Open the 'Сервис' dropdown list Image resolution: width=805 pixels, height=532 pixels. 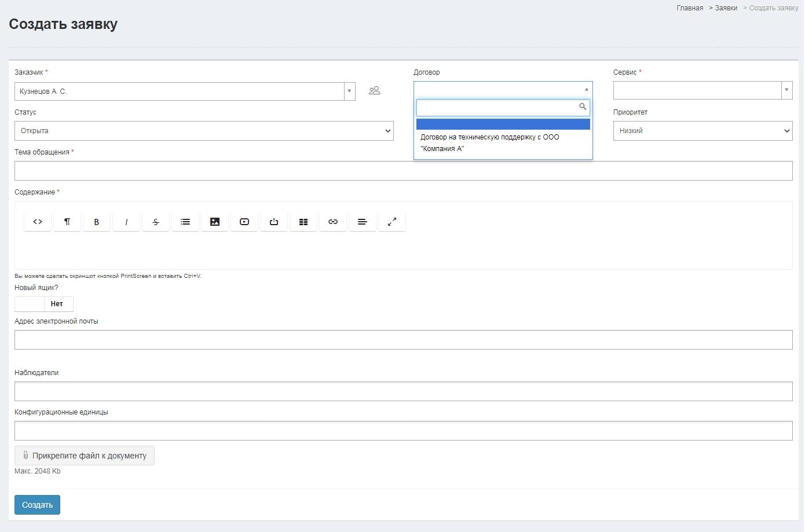[702, 90]
